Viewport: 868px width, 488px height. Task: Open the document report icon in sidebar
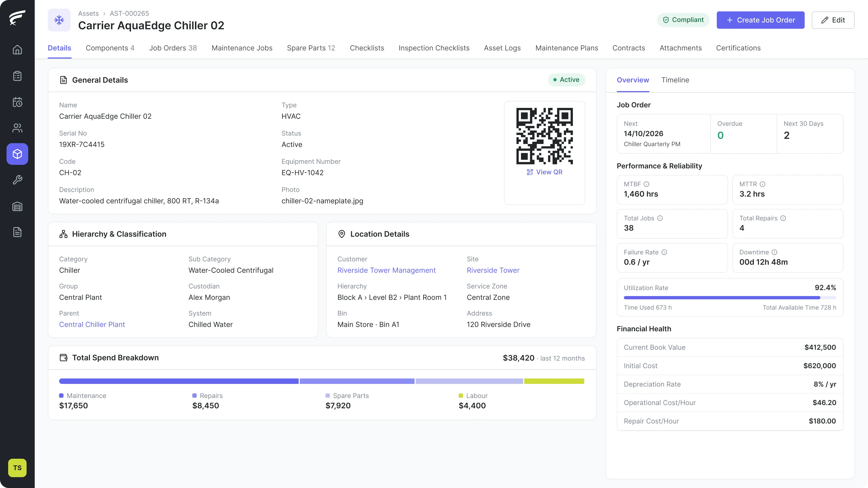click(x=17, y=232)
